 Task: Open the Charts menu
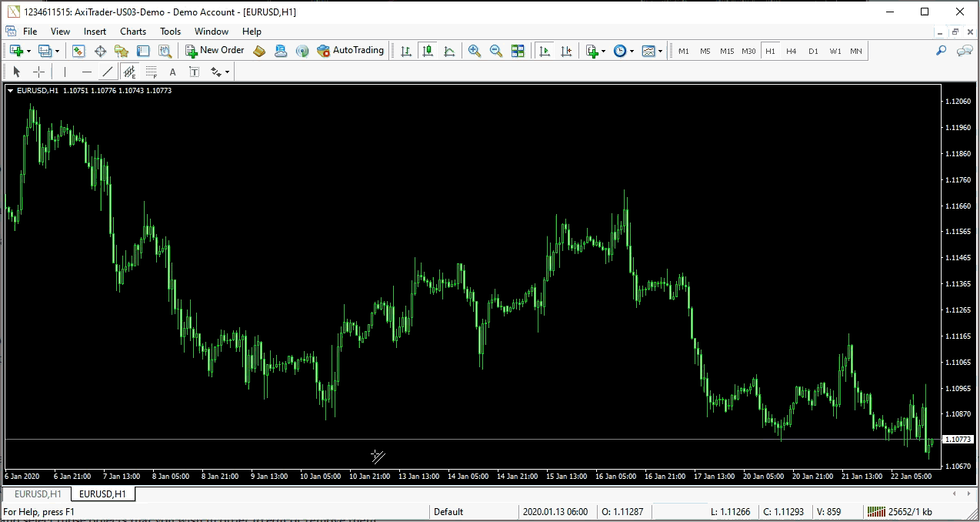point(132,32)
